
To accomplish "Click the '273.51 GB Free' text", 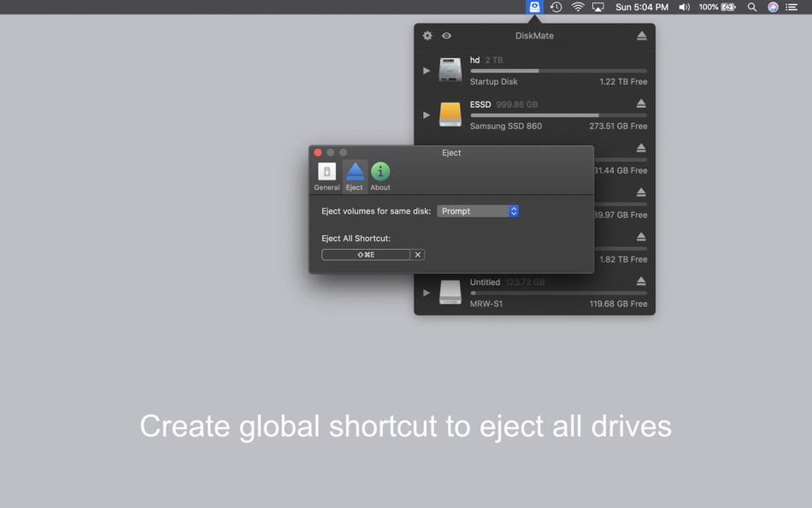I will pyautogui.click(x=618, y=126).
